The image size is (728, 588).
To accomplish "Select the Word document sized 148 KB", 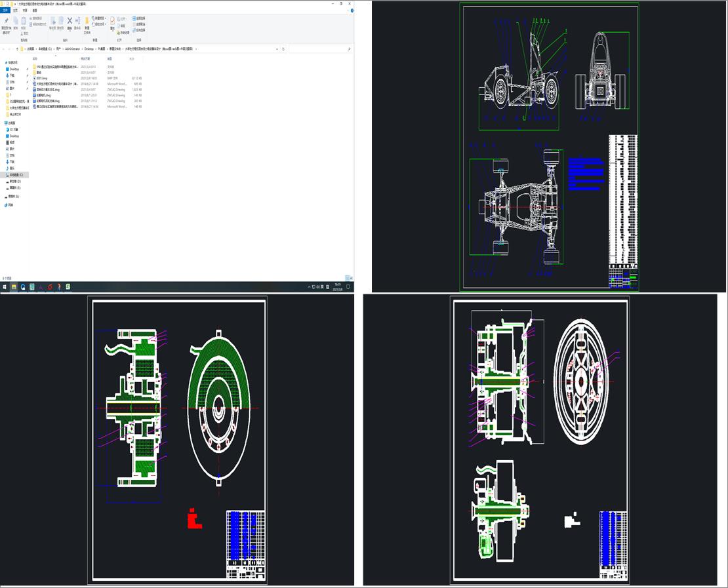I will point(56,106).
